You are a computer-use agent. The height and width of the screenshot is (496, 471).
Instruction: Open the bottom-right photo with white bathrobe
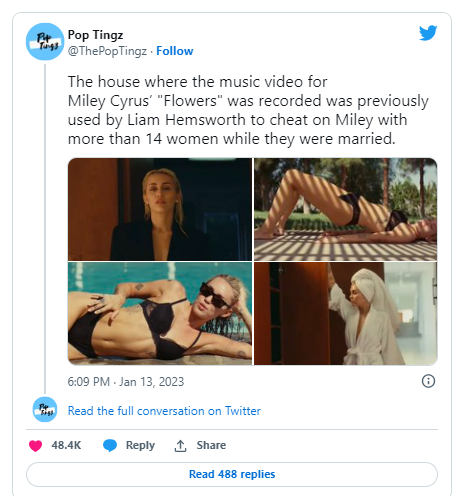coord(346,314)
